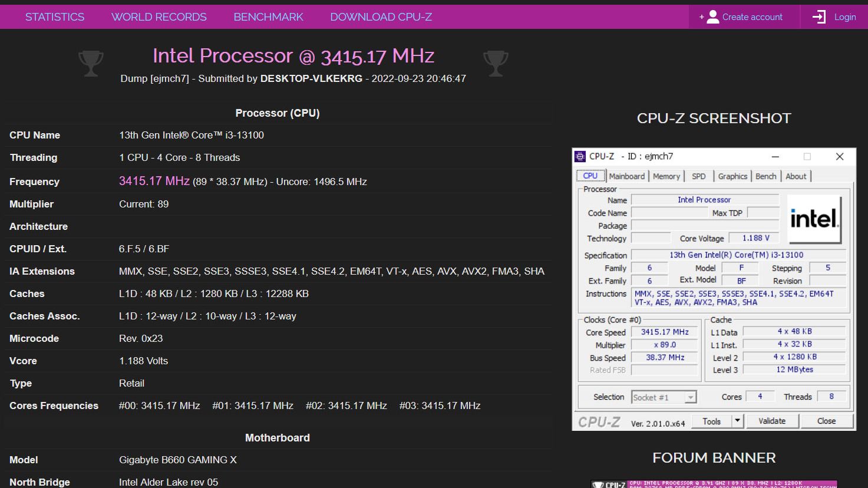Click the Validate button
This screenshot has height=488, width=868.
coord(772,420)
